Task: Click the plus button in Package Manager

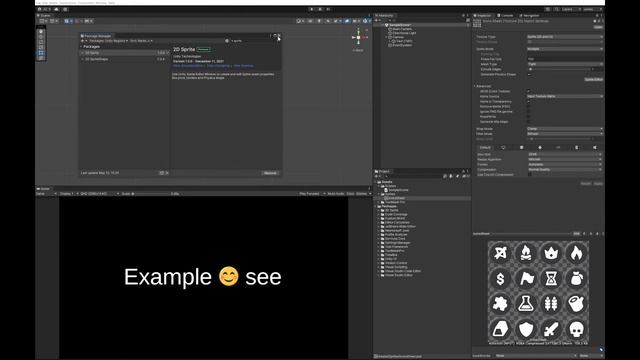Action: coord(83,41)
